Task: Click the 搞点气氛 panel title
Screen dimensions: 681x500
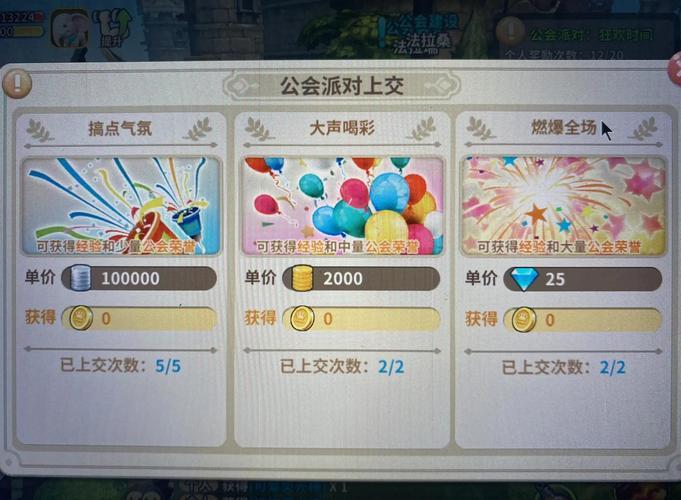Action: click(x=120, y=129)
